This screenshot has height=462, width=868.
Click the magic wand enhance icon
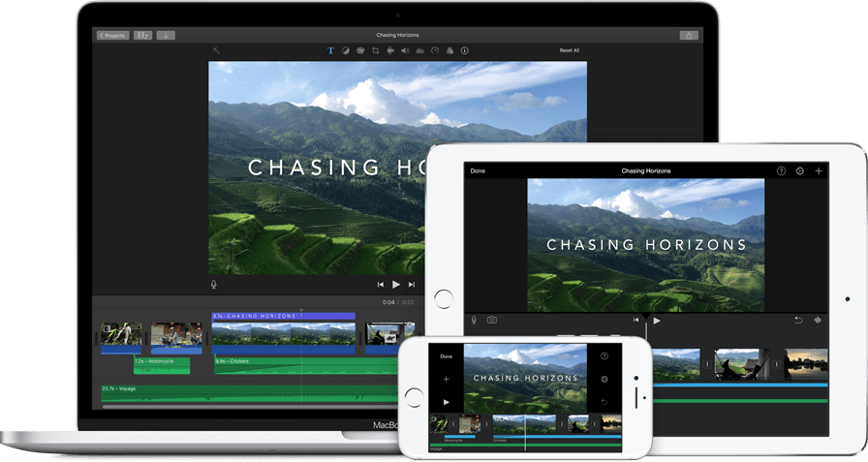coord(216,50)
